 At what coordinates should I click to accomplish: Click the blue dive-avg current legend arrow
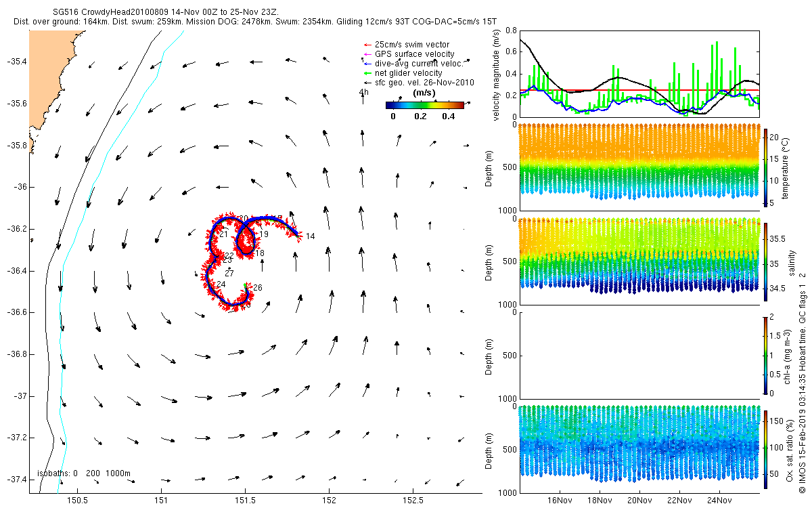click(367, 64)
